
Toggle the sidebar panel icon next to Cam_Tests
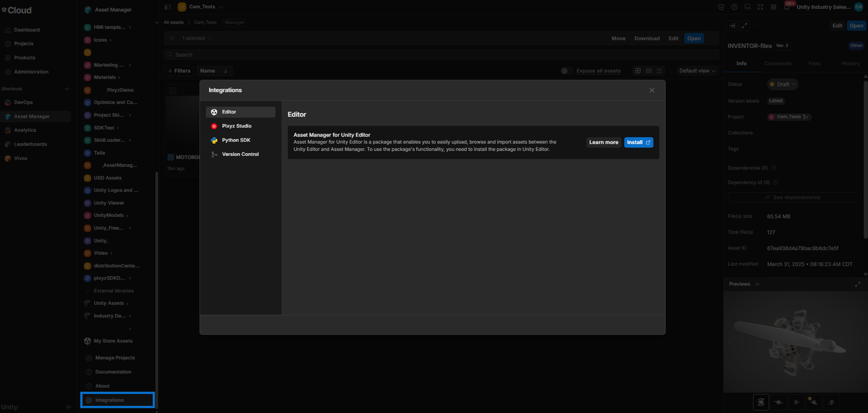click(167, 7)
